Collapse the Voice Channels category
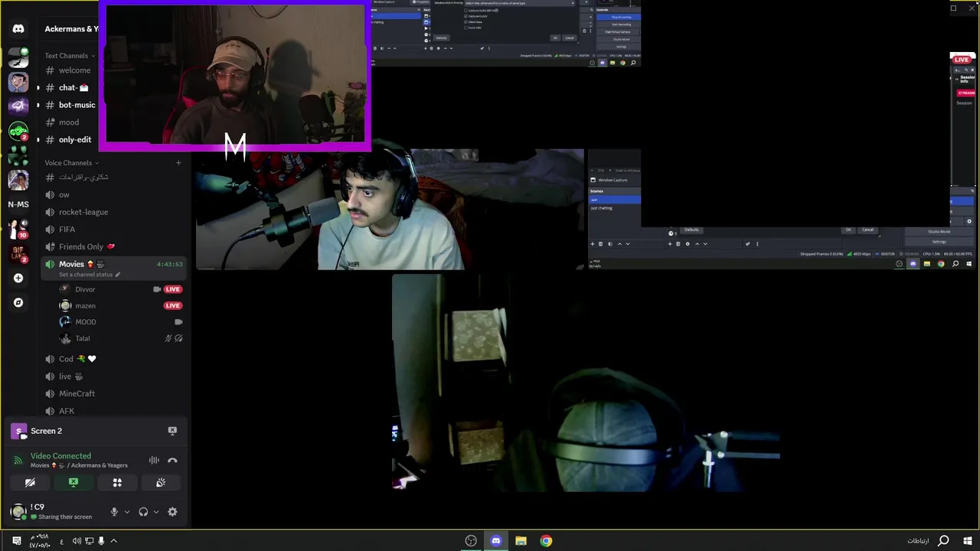This screenshot has height=551, width=980. [71, 162]
